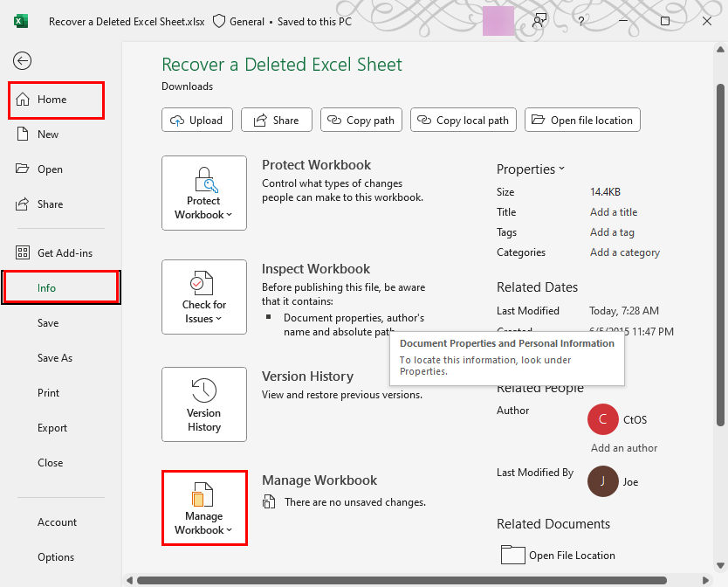Expand the Properties dropdown header
The image size is (728, 587).
531,169
